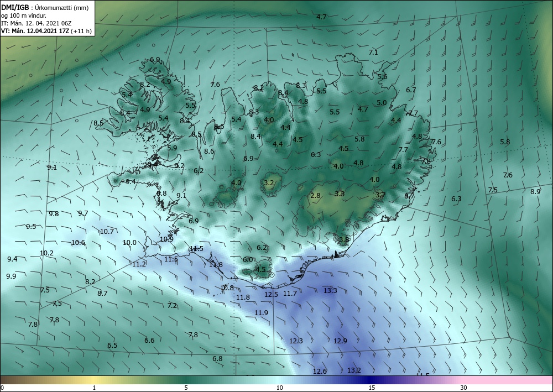Click the 6.8 value near bottom
Viewport: 553px width, 392px height.
click(x=217, y=359)
